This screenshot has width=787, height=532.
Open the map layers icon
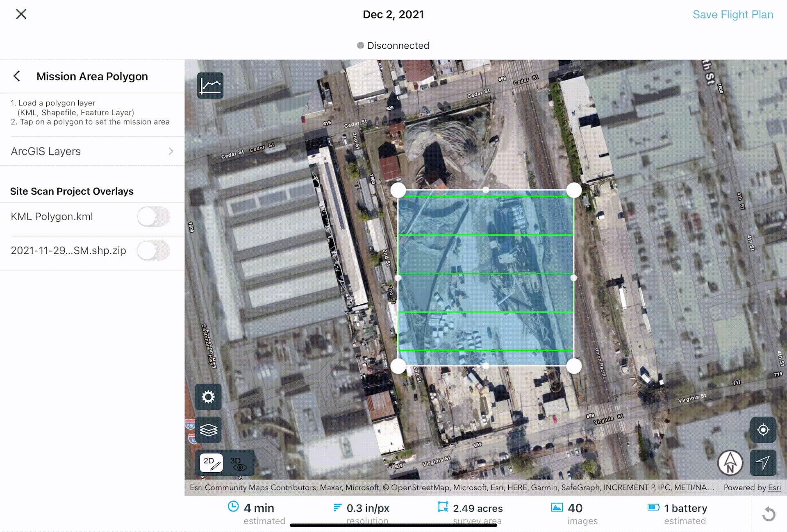tap(208, 430)
